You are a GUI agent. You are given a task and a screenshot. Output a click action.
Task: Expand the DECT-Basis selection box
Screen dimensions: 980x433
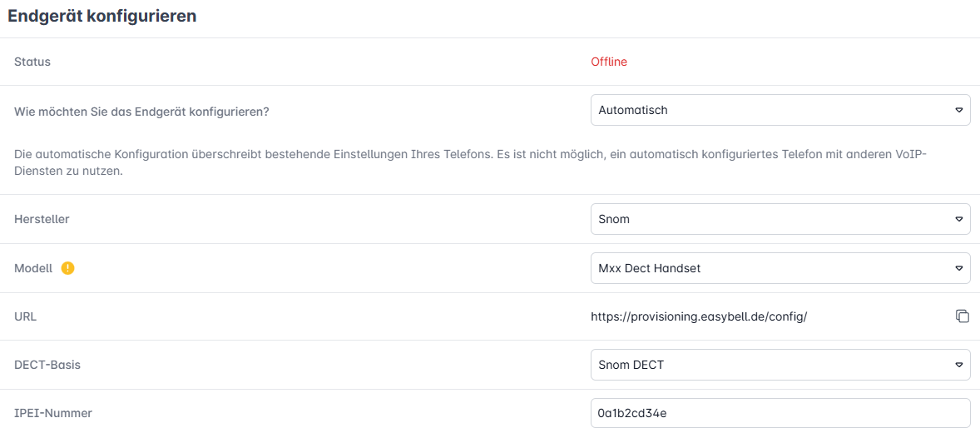[780, 365]
